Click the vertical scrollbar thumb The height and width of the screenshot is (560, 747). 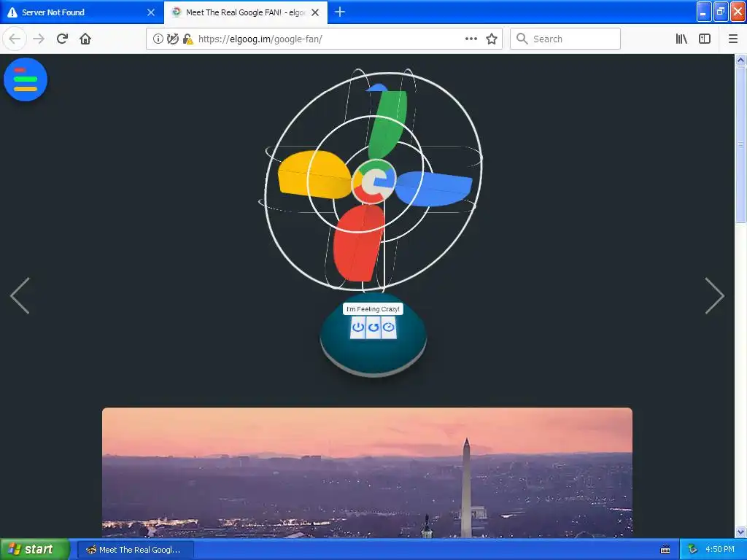pos(741,144)
